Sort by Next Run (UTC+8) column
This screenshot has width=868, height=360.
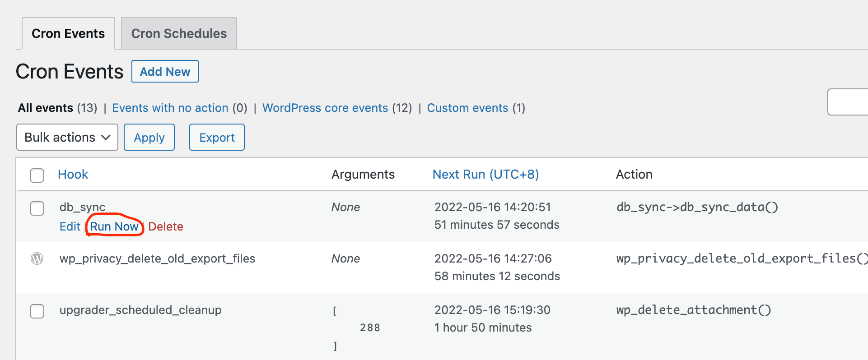pyautogui.click(x=486, y=175)
